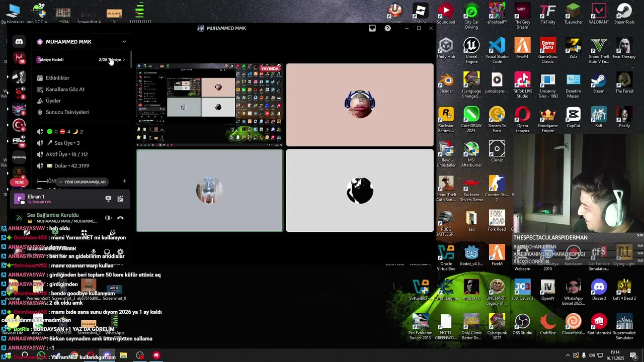644x362 pixels.
Task: Toggle headphone deafen in Discord user panel
Action: 107,252
